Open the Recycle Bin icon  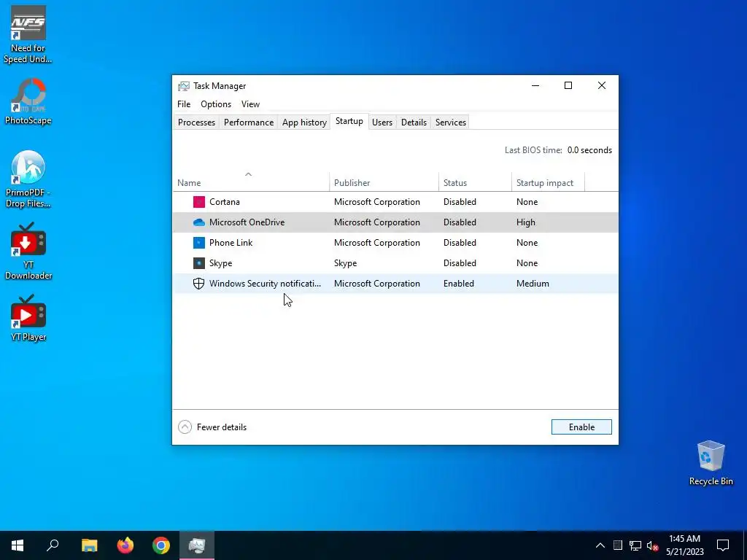point(711,463)
